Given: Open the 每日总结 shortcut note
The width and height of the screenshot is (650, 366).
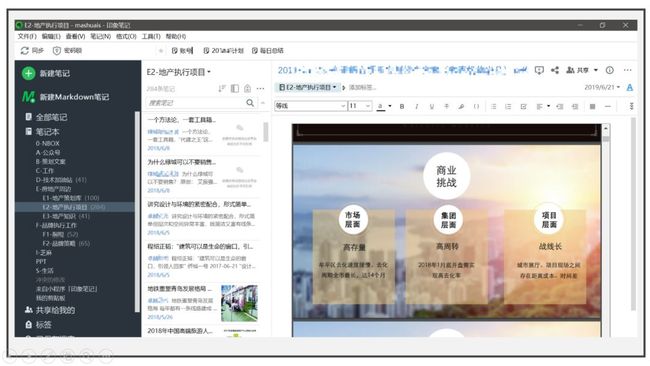Looking at the screenshot, I should 268,51.
